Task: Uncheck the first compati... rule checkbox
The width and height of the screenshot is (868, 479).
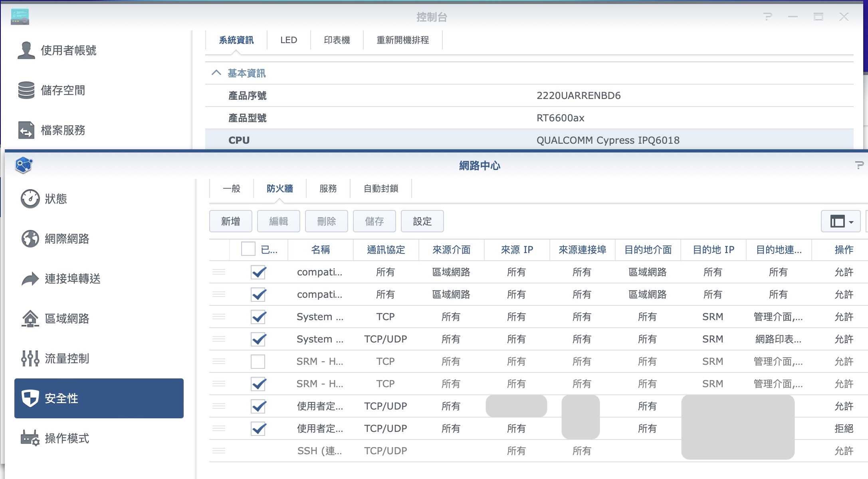Action: pos(258,272)
